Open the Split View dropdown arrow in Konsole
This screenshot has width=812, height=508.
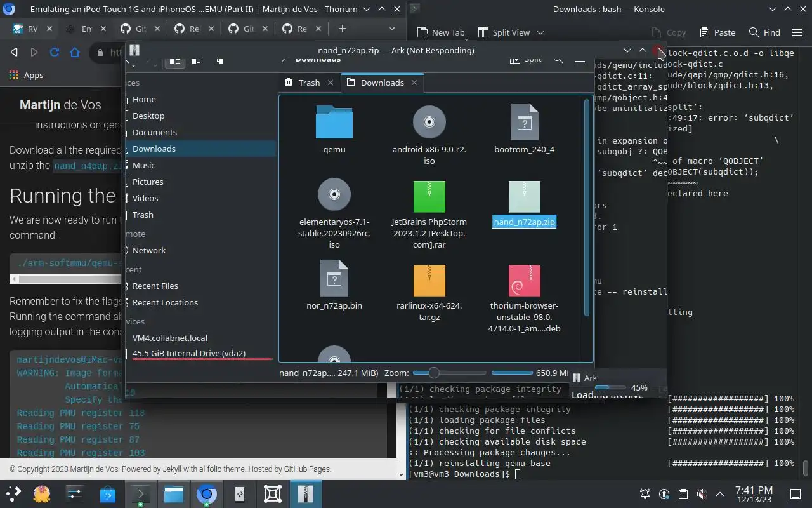click(x=540, y=32)
